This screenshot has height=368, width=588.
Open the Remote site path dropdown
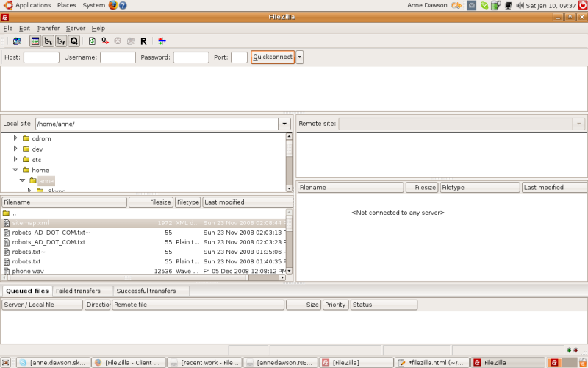[578, 124]
